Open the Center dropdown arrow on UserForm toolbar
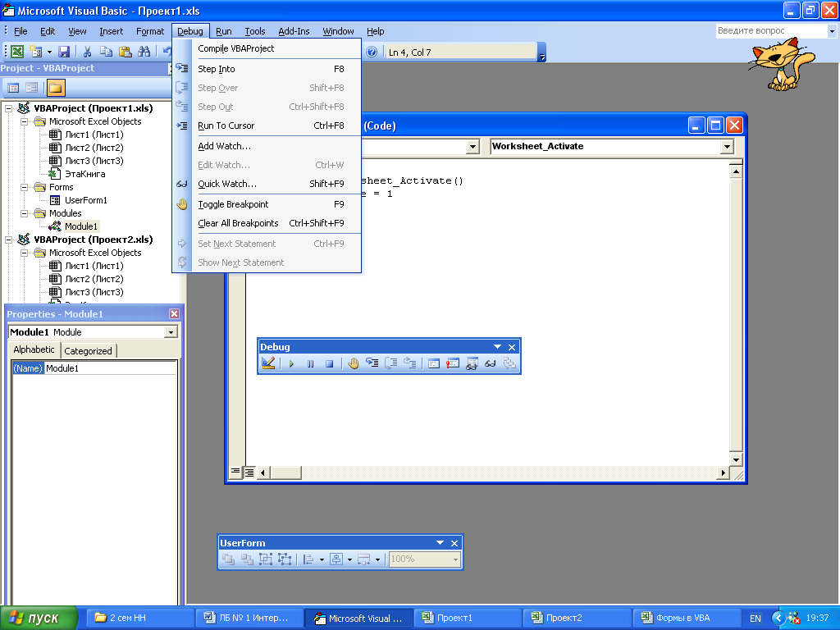This screenshot has width=840, height=630. point(349,559)
